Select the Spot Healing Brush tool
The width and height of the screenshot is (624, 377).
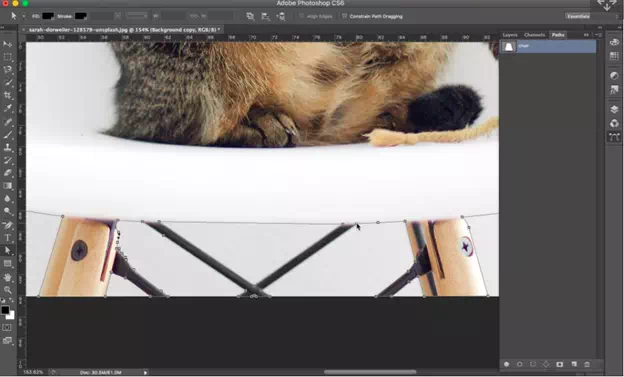(8, 121)
